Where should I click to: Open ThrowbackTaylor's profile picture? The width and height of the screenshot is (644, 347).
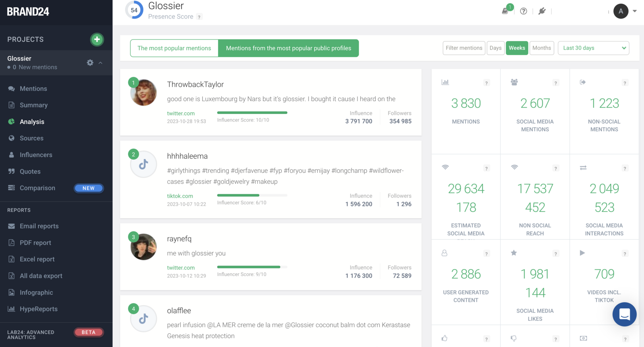(144, 93)
